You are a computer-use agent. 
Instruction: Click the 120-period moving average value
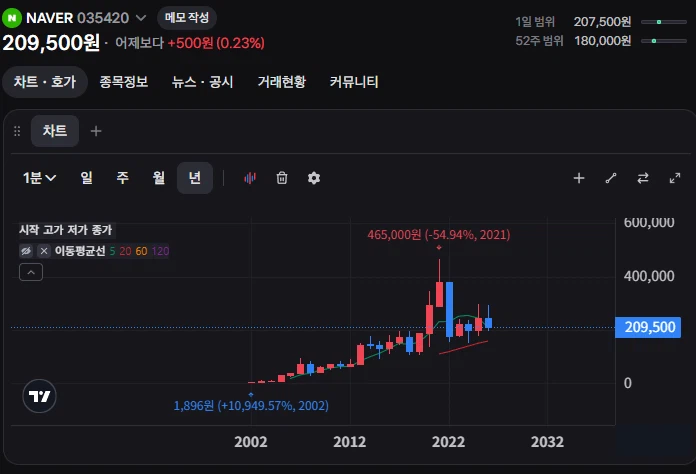[160, 251]
